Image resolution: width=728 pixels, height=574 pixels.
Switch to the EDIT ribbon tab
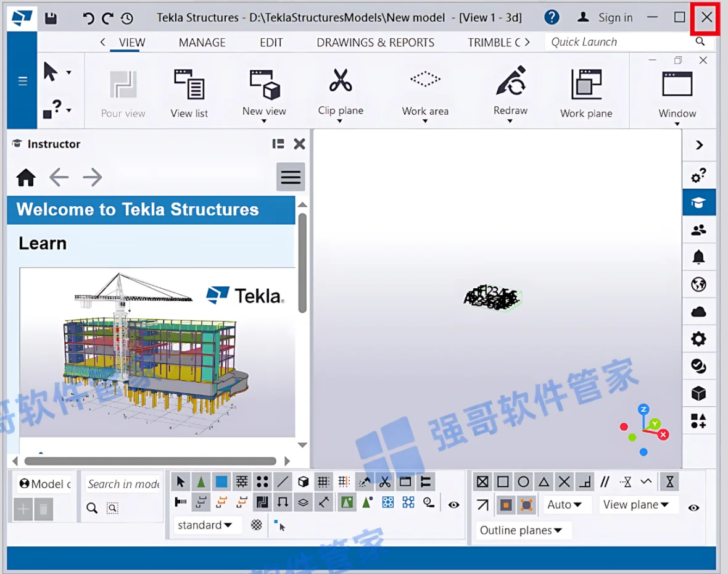pos(271,42)
